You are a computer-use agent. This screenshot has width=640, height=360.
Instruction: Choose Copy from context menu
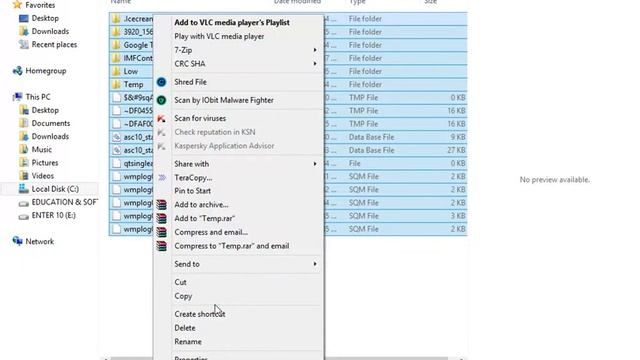(x=183, y=296)
